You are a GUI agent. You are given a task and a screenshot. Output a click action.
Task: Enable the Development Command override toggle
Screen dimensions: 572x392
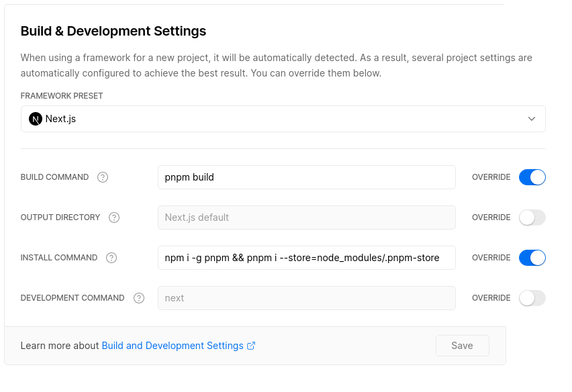click(x=532, y=298)
